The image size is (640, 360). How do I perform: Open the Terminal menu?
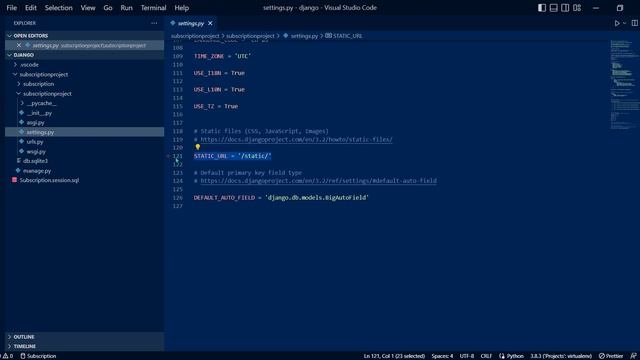click(153, 8)
